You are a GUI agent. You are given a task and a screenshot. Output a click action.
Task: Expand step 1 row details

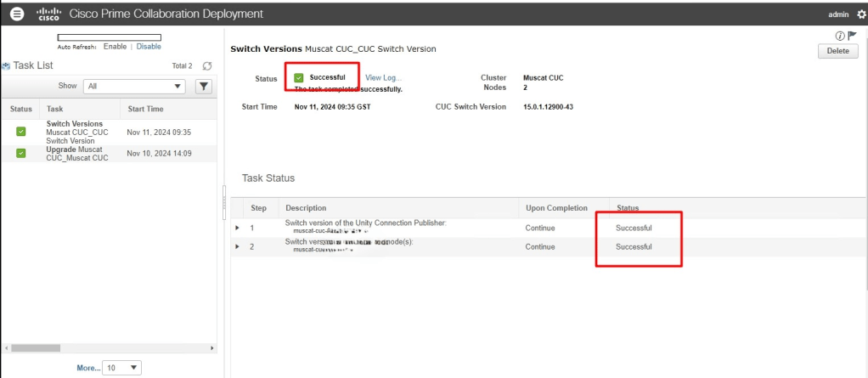coord(237,228)
